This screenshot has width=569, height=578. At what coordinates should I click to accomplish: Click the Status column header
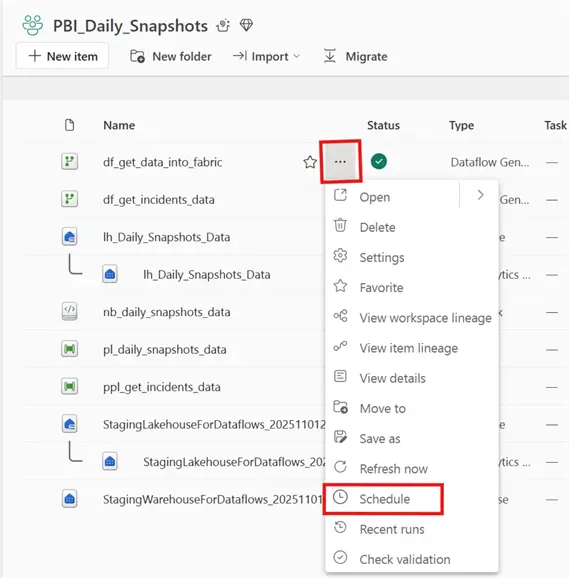[383, 125]
